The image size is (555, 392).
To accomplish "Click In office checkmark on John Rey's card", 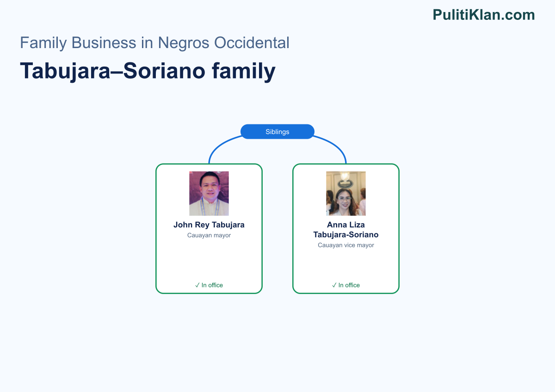I will pyautogui.click(x=197, y=285).
